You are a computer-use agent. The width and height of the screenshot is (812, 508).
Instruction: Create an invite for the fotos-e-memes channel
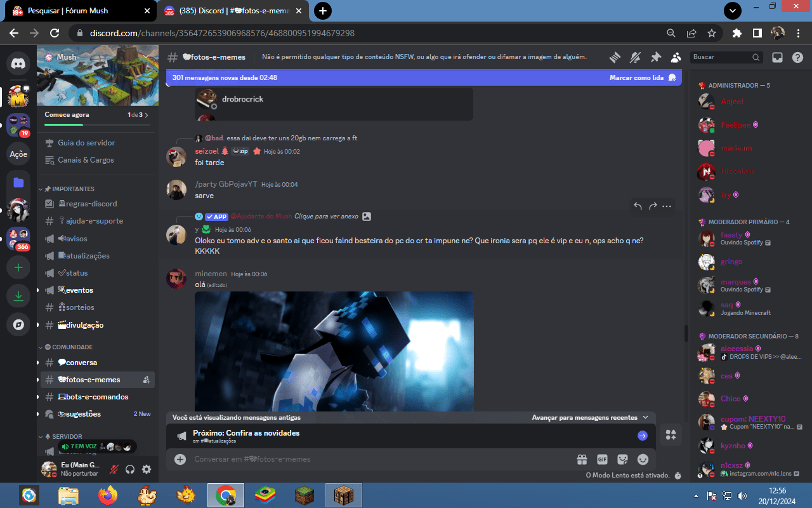147,380
